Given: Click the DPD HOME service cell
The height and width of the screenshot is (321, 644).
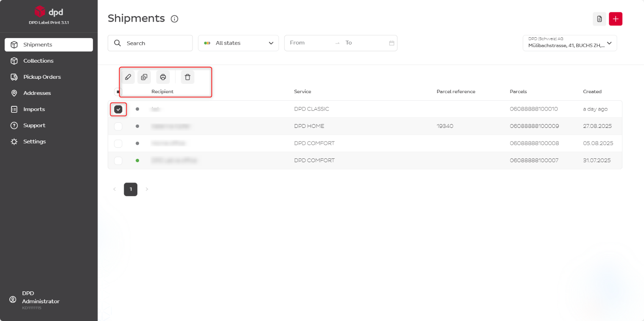Looking at the screenshot, I should [309, 126].
